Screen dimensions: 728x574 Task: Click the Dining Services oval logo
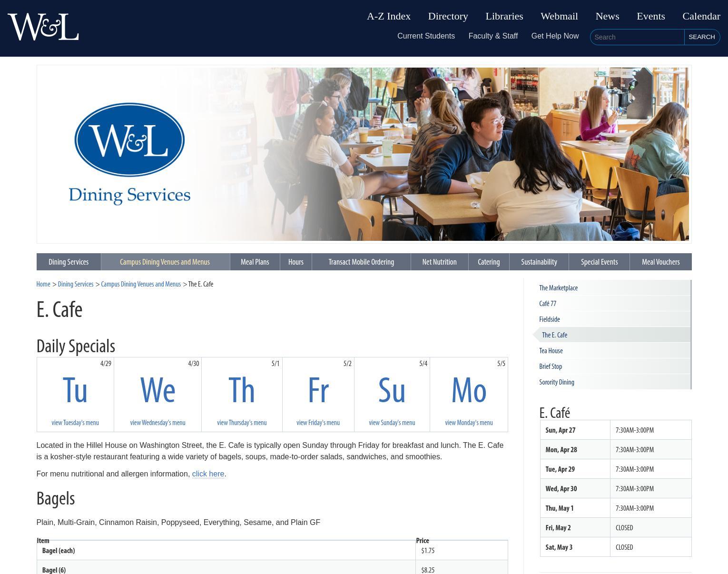point(129,153)
